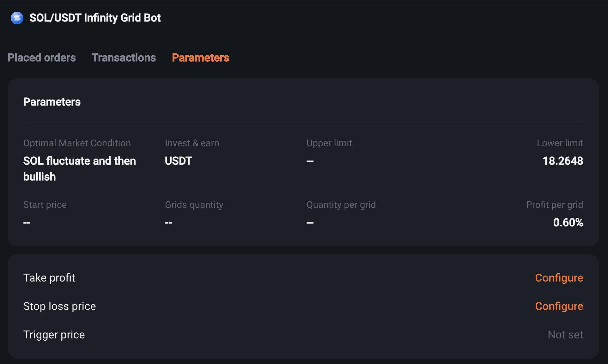Click the Quantity per grid dash value

click(x=310, y=223)
